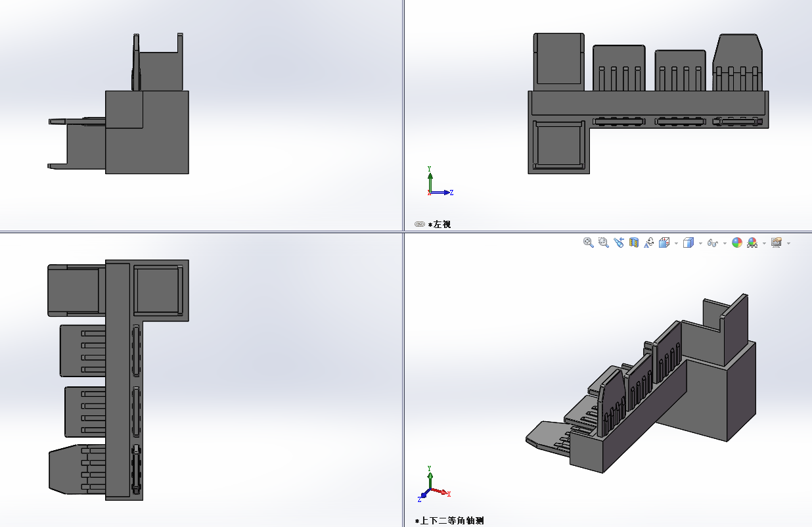Click the Apply Scene icon
The height and width of the screenshot is (527, 812).
point(752,242)
